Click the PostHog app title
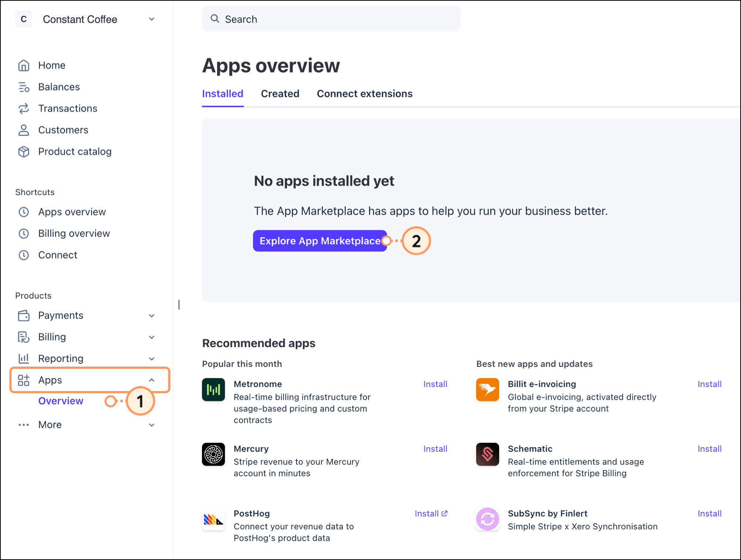741x560 pixels. (252, 514)
